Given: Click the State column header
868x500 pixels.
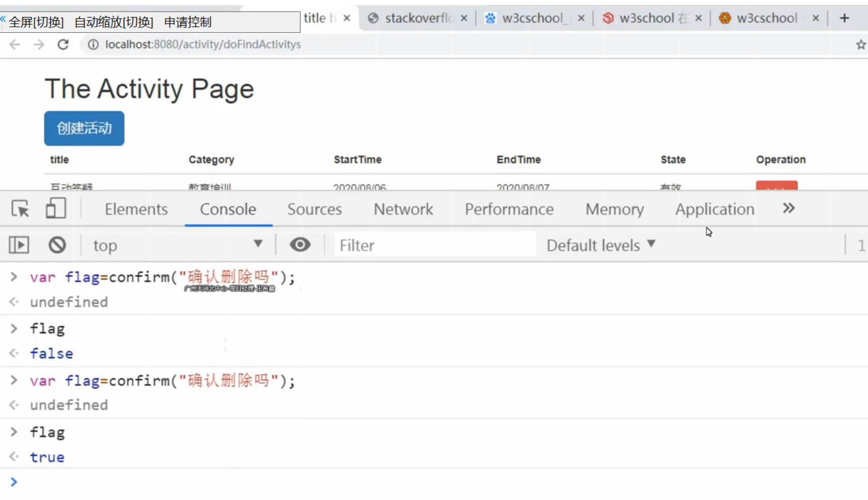Looking at the screenshot, I should point(673,160).
